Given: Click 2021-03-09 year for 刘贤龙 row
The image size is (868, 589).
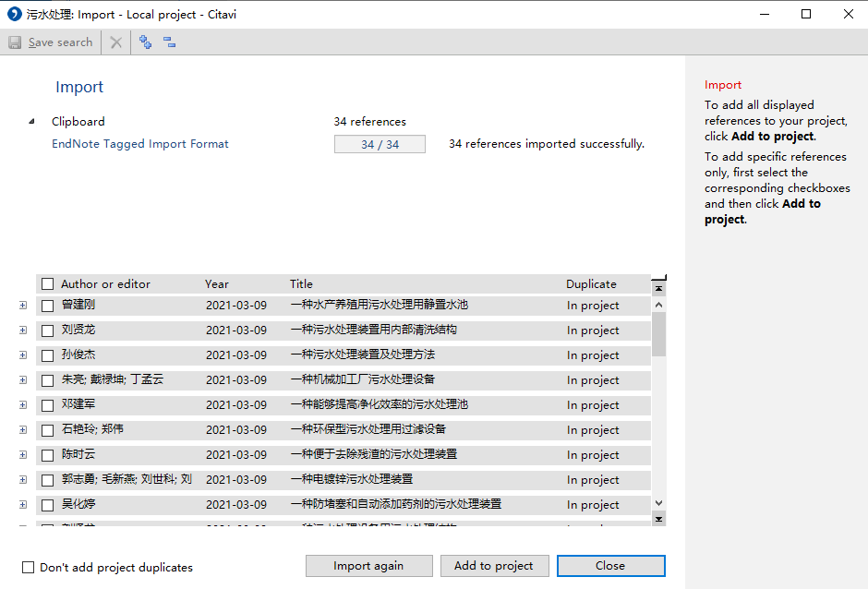Looking at the screenshot, I should (236, 331).
